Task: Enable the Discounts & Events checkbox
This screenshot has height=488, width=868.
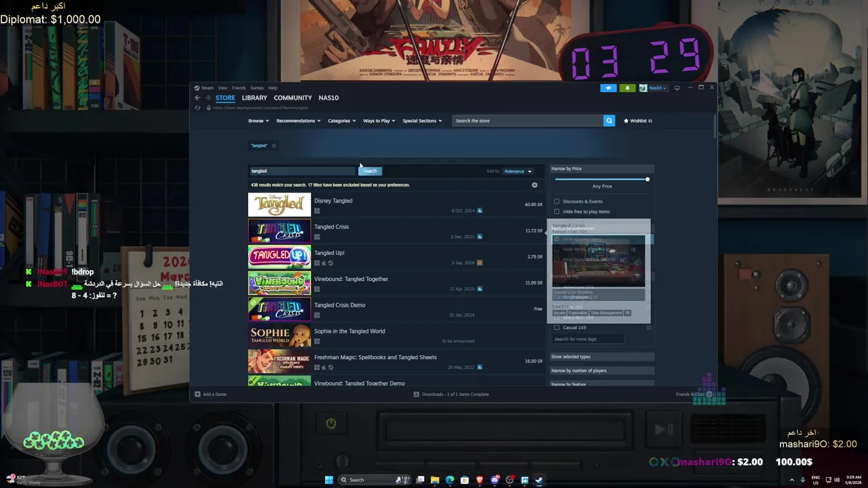Action: 557,201
